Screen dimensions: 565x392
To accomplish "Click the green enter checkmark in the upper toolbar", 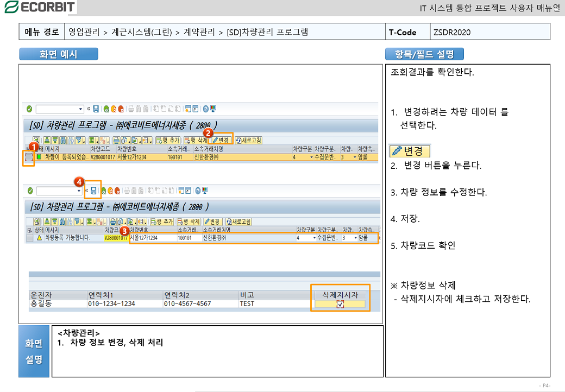I will point(29,109).
